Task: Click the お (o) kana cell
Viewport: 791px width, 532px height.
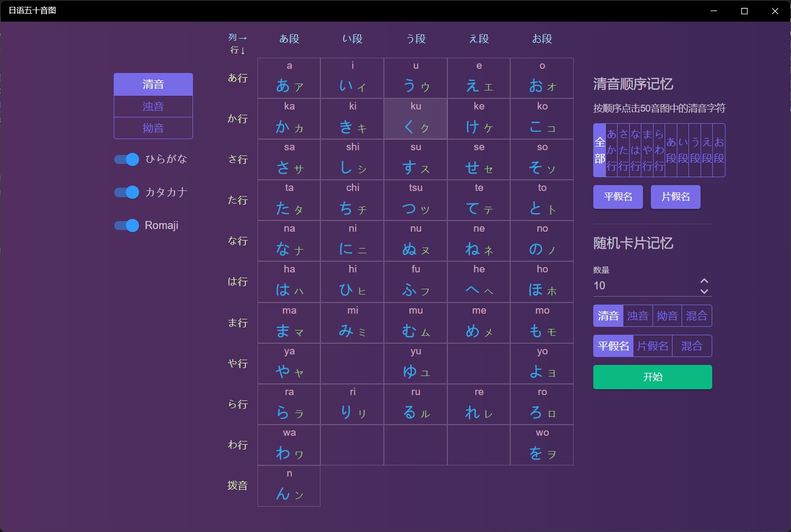Action: point(542,78)
